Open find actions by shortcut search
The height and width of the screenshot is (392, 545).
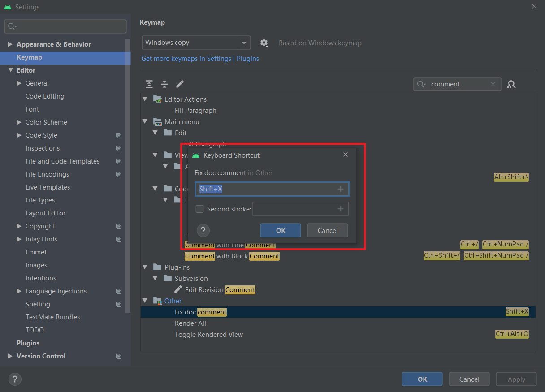coord(511,84)
